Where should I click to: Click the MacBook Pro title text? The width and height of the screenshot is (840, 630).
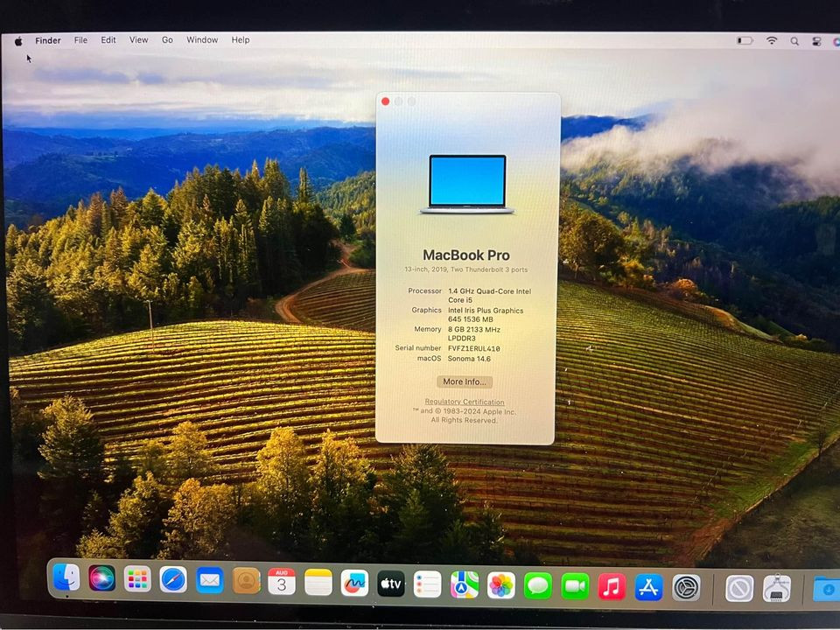tap(466, 255)
